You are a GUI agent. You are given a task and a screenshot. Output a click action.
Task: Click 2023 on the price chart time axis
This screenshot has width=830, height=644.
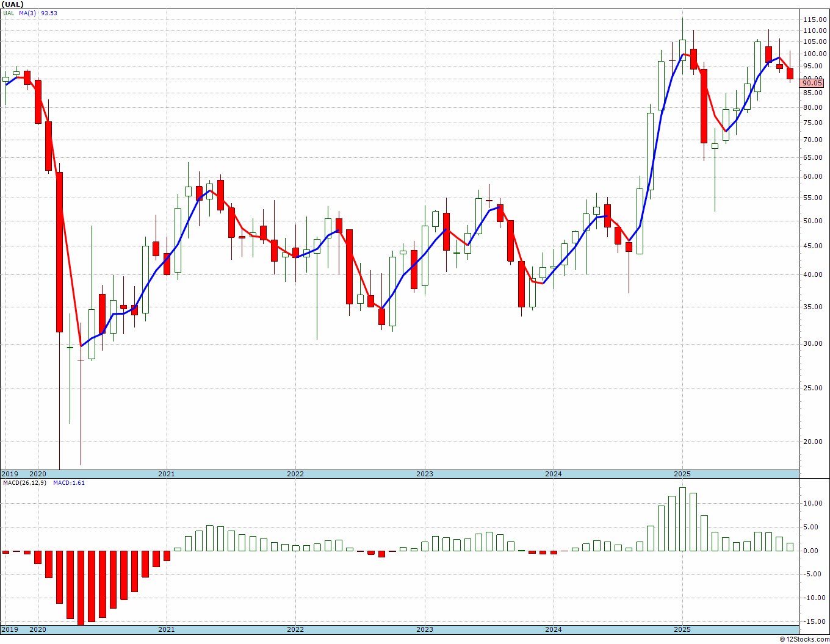click(x=425, y=474)
